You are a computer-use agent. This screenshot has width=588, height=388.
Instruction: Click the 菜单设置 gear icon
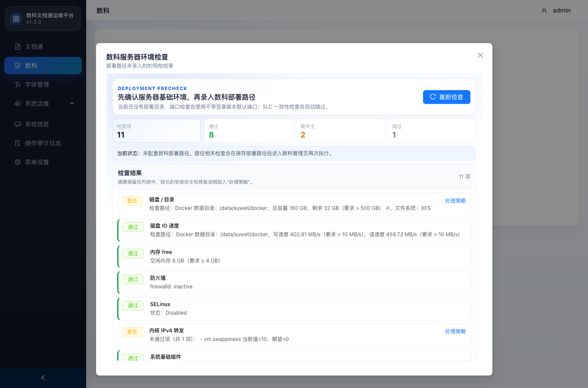[18, 162]
